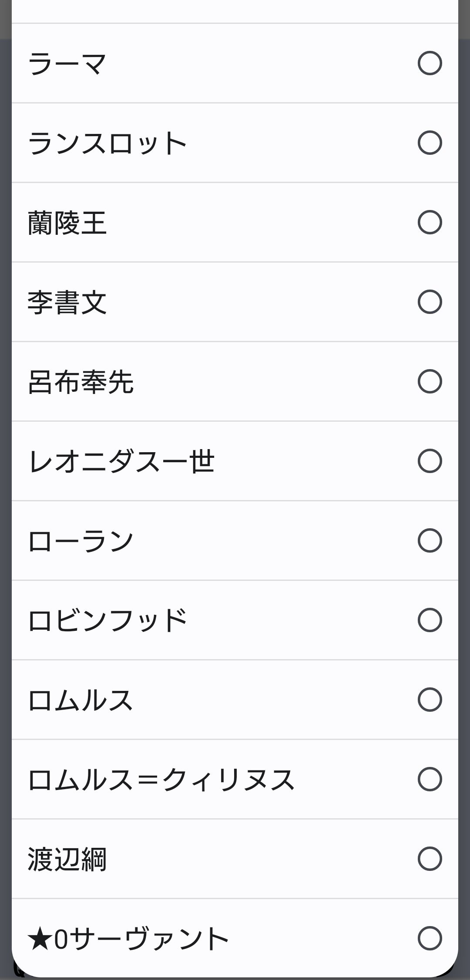Select the ロムルス radio button
This screenshot has height=980, width=470.
click(x=430, y=700)
